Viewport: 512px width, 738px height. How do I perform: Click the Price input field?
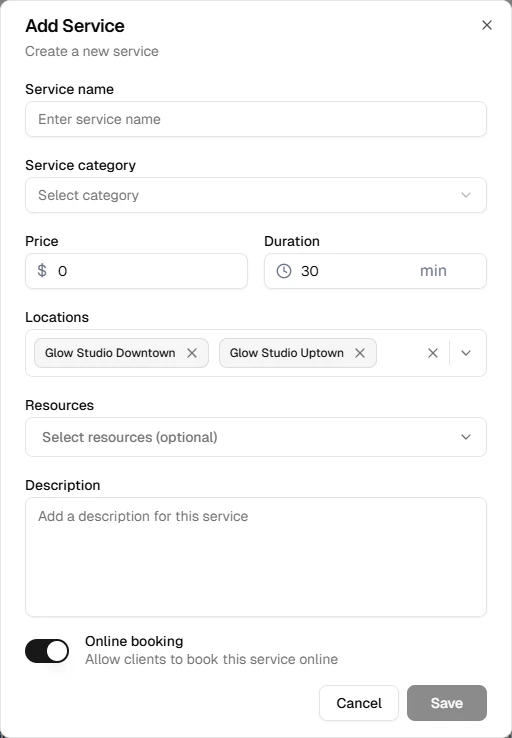[136, 271]
